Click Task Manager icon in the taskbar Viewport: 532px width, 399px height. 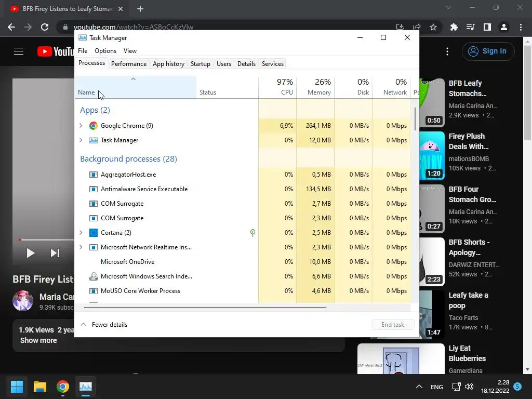tap(86, 386)
